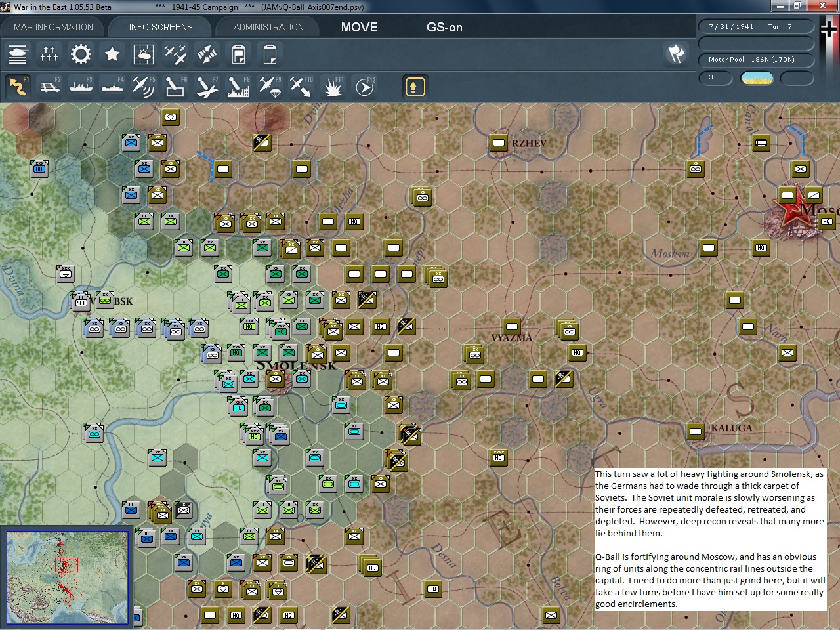840x630 pixels.
Task: Select the F10 air transfer mode
Action: coord(301,87)
